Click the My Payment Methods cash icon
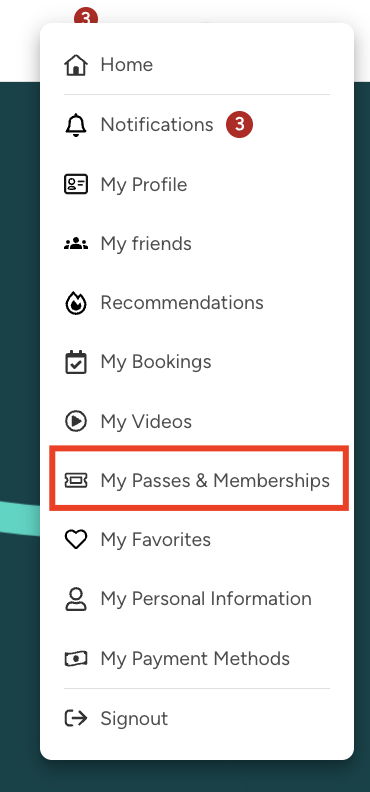 point(76,659)
